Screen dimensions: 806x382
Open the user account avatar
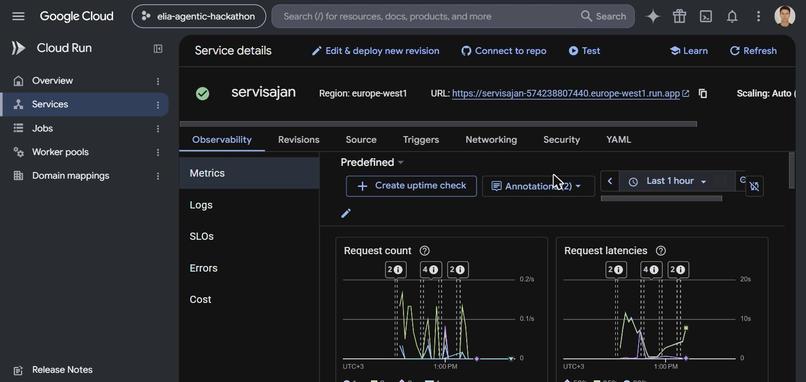(x=784, y=16)
